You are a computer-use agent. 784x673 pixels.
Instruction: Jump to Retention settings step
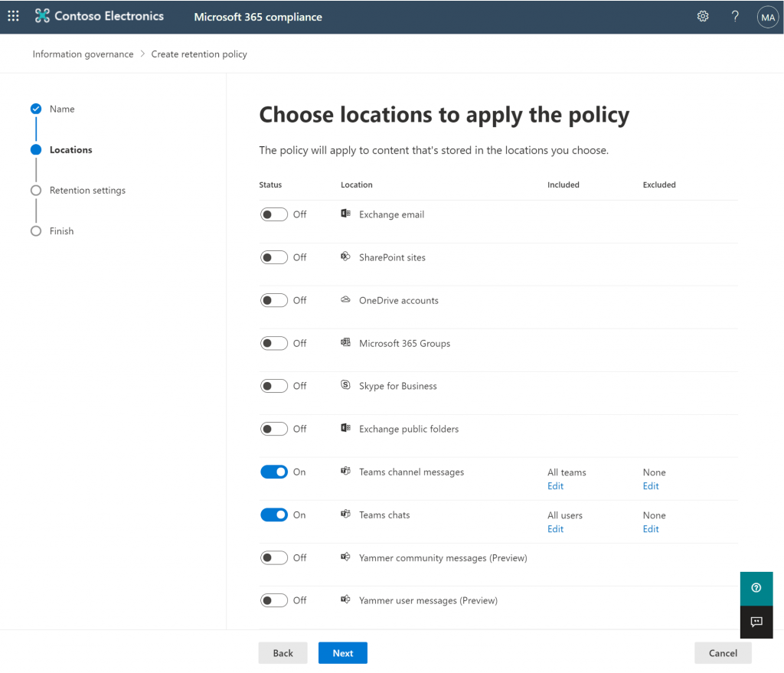[x=87, y=191]
